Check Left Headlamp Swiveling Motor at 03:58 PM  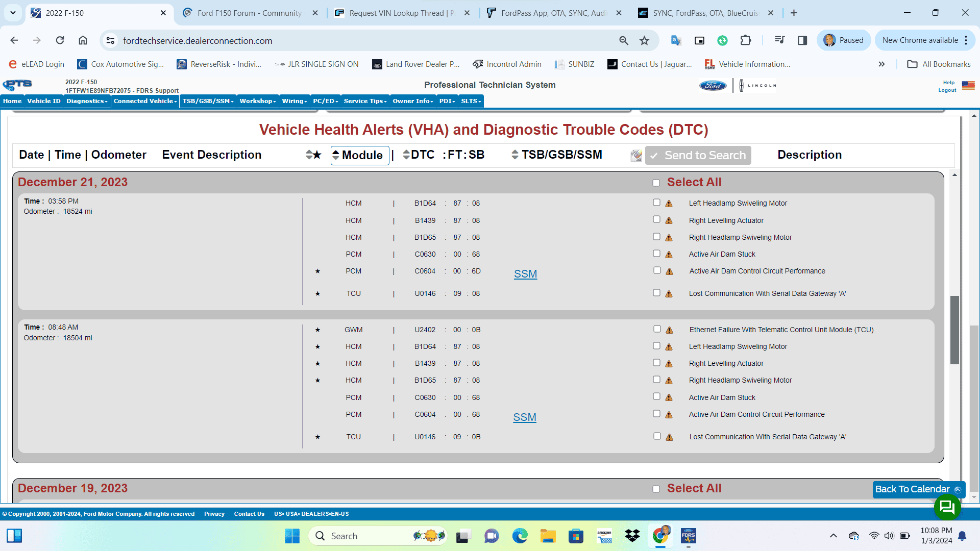pos(656,203)
